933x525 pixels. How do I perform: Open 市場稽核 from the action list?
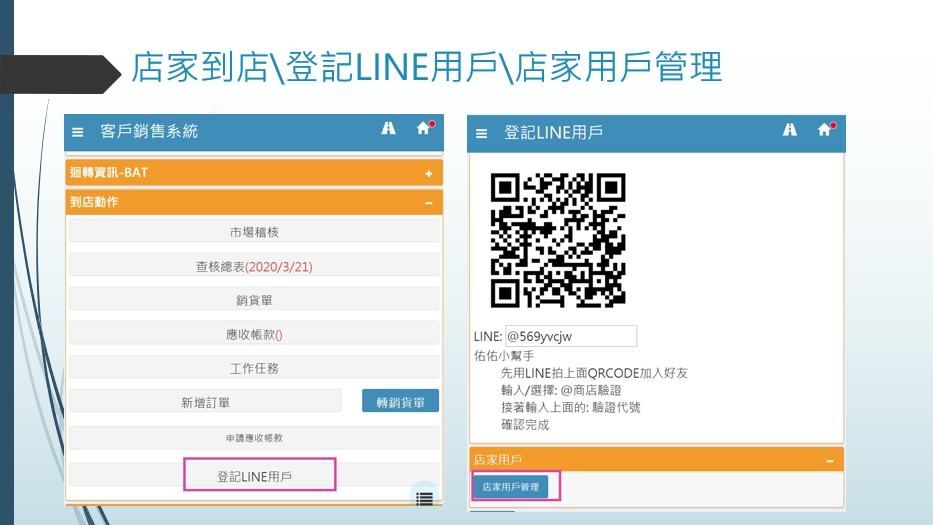click(x=254, y=232)
